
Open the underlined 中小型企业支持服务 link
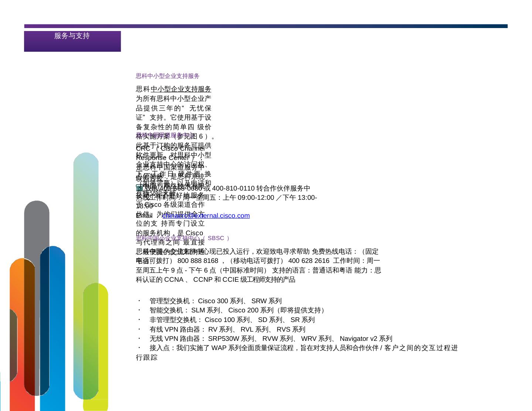click(x=181, y=89)
